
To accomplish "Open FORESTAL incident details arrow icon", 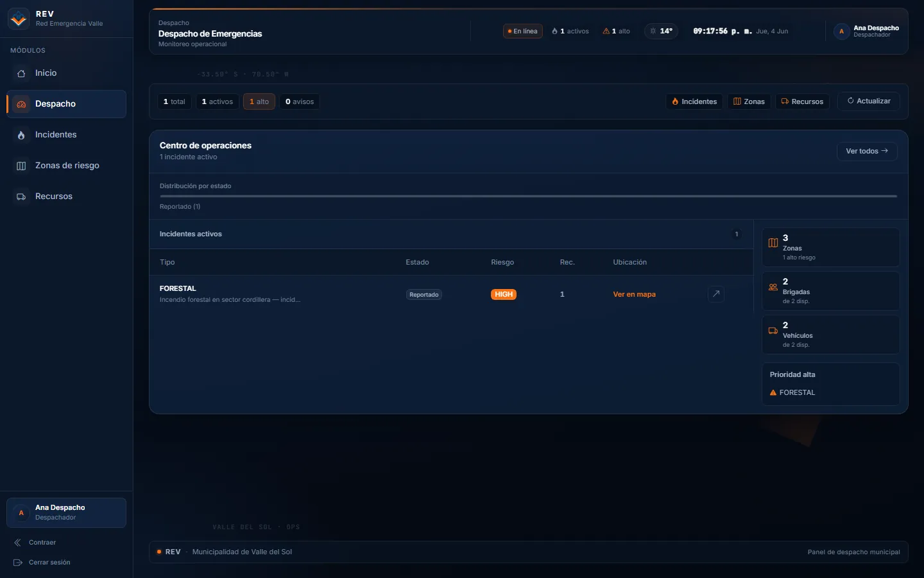I will [716, 293].
